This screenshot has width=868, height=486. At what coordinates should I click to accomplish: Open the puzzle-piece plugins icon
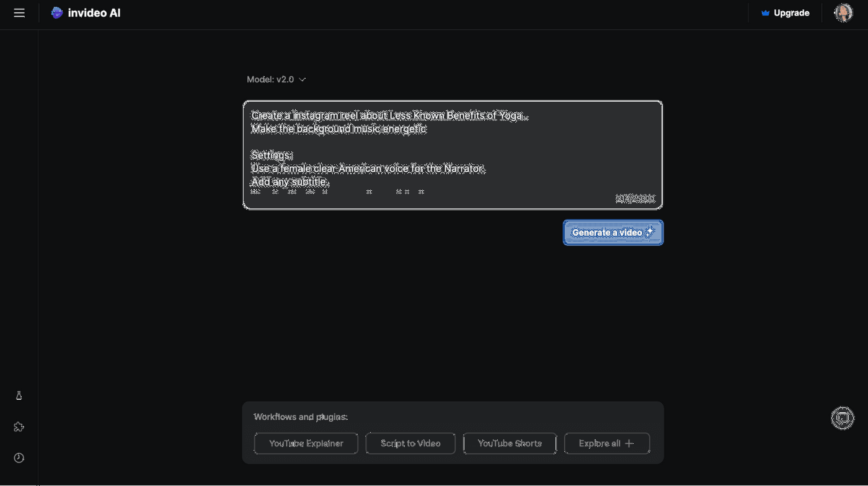19,426
